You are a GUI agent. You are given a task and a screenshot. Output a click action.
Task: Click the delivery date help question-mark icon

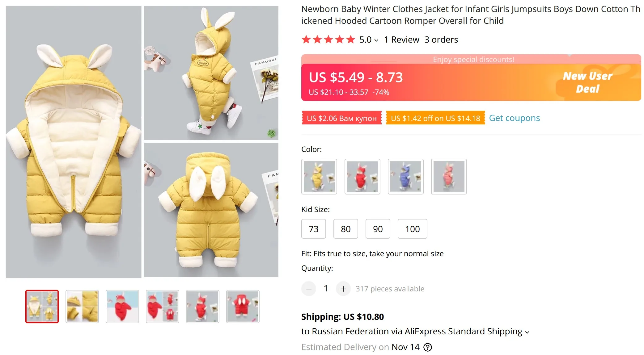(428, 347)
